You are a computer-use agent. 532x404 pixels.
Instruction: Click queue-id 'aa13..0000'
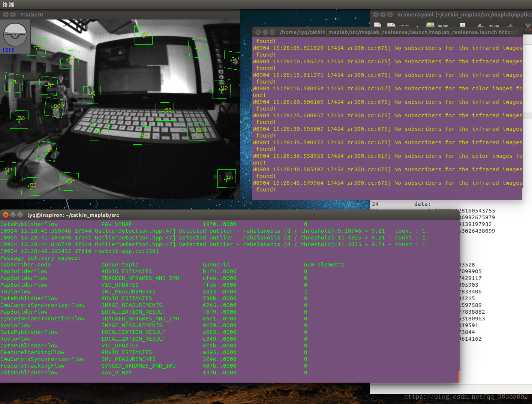click(x=220, y=292)
